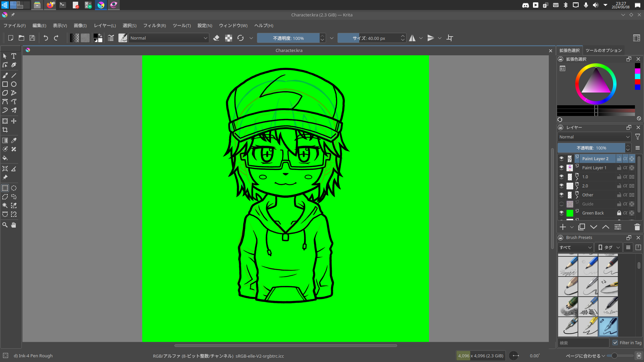Screen dimensions: 644x362
Task: Delete layer with the trash icon
Action: [x=637, y=227]
